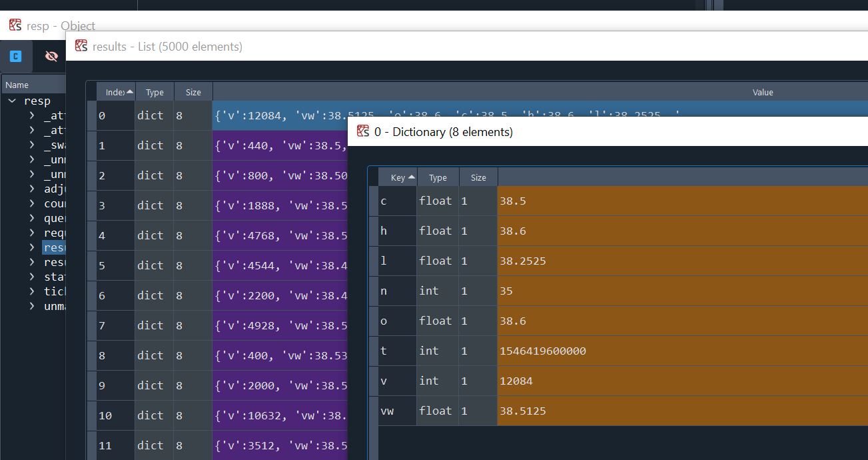Click key cell t in Dictionary window
Image resolution: width=868 pixels, height=460 pixels.
pos(398,351)
